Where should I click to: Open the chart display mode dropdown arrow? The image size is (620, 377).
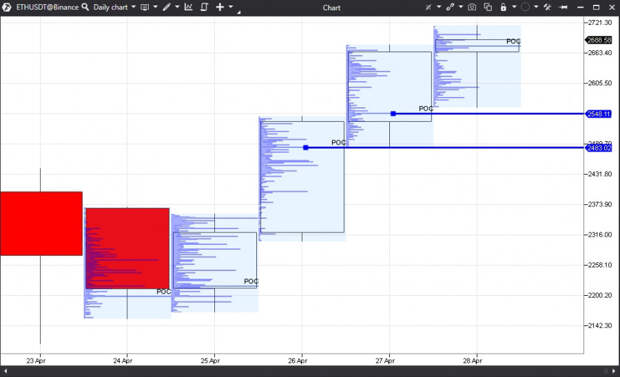tap(155, 7)
